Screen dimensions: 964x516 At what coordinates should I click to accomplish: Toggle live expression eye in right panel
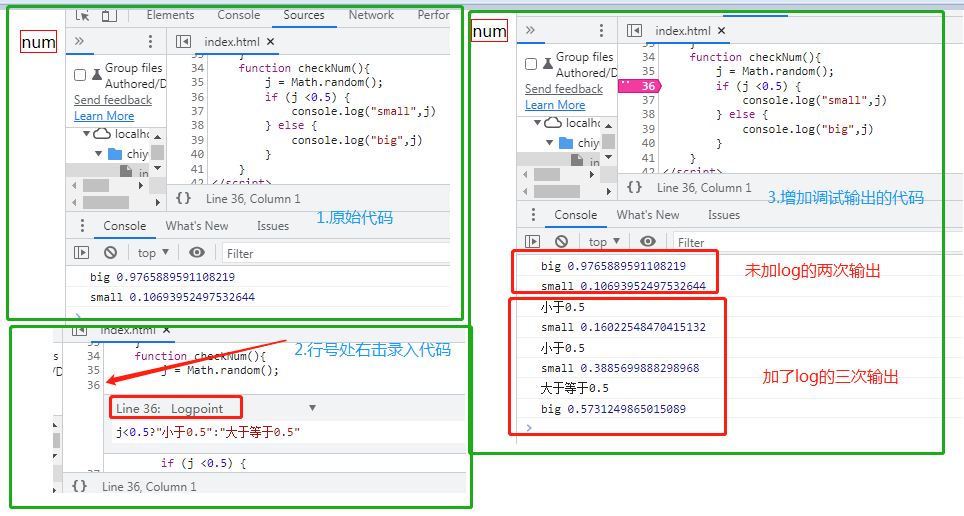(x=647, y=242)
